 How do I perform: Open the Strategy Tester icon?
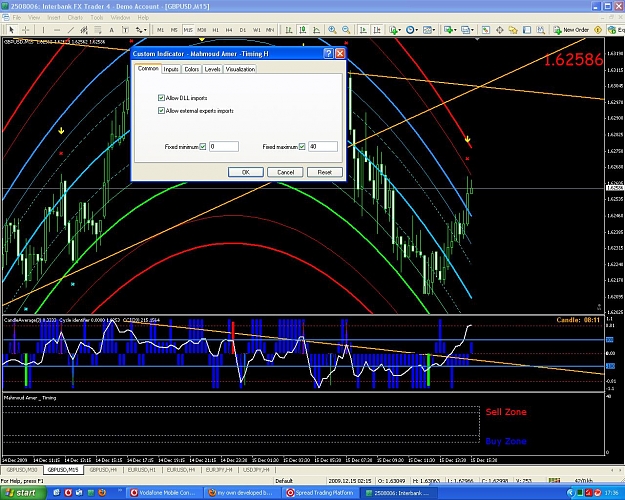coord(540,30)
